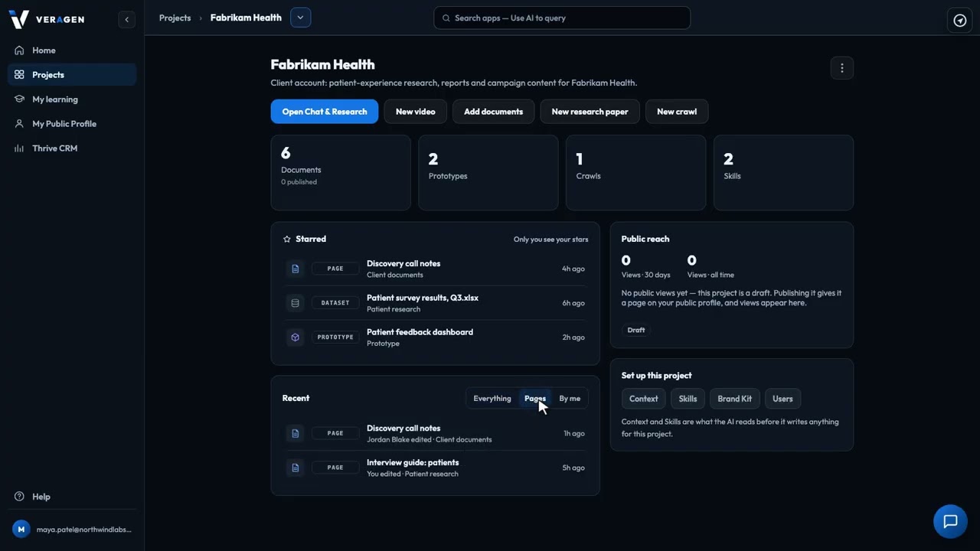Filter Recent items to By me
This screenshot has width=980, height=551.
point(570,399)
